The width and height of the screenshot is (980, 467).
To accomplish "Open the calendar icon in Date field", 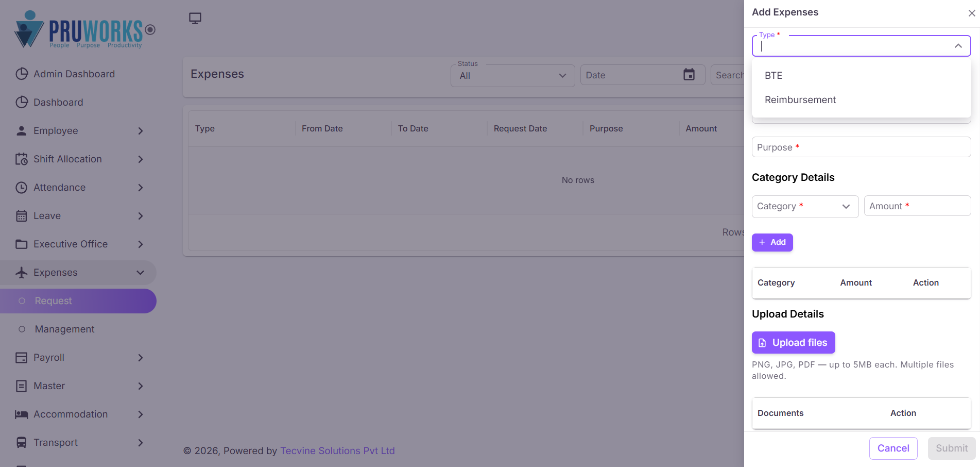I will coord(689,75).
